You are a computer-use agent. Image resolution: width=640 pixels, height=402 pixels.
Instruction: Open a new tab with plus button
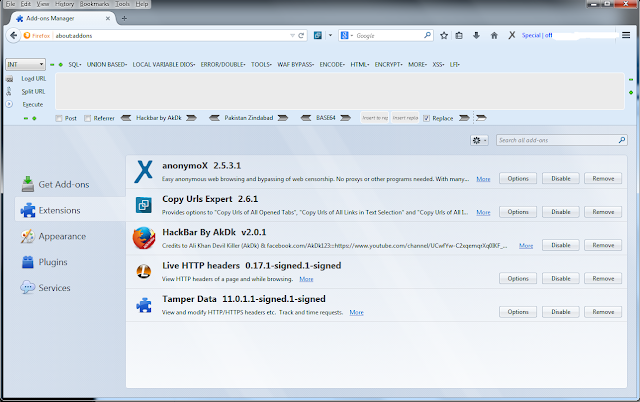[x=124, y=18]
